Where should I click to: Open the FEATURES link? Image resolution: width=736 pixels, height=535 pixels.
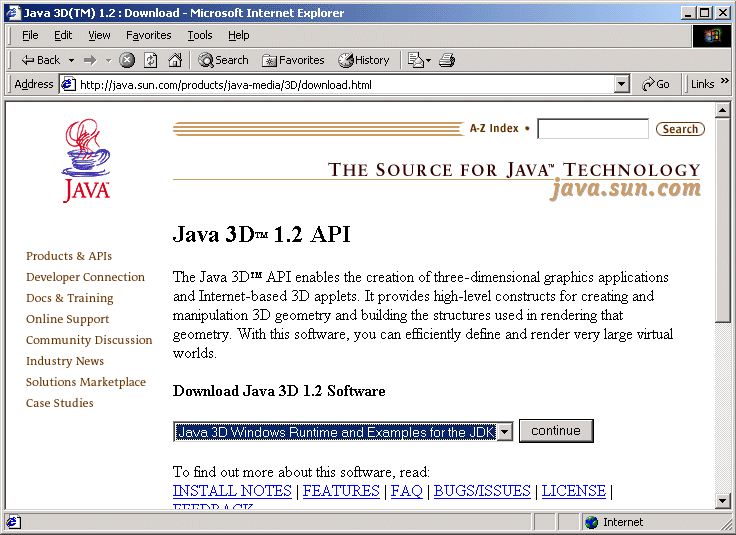(x=341, y=491)
